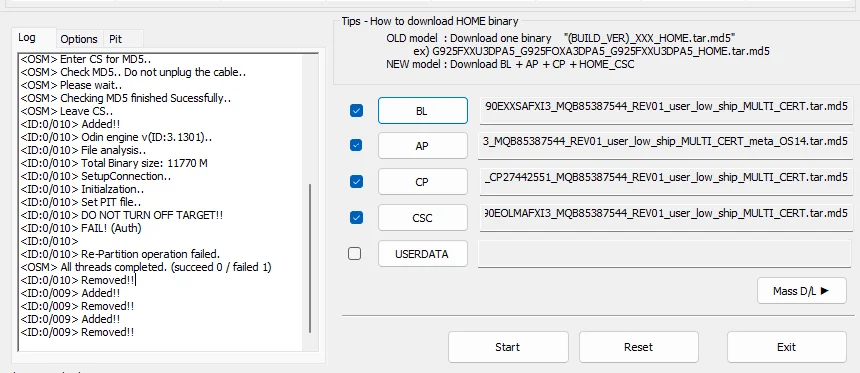This screenshot has height=373, width=860.
Task: Click the 'OLD model' tip line
Action: (x=561, y=38)
